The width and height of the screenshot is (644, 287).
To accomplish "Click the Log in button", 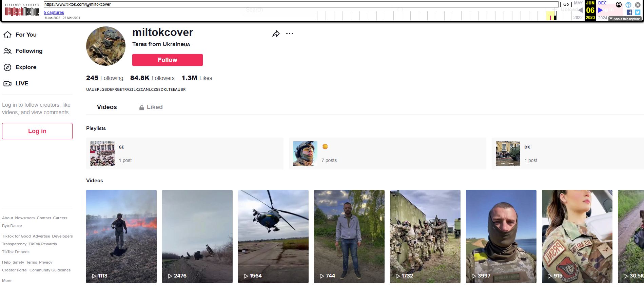I will (x=37, y=131).
